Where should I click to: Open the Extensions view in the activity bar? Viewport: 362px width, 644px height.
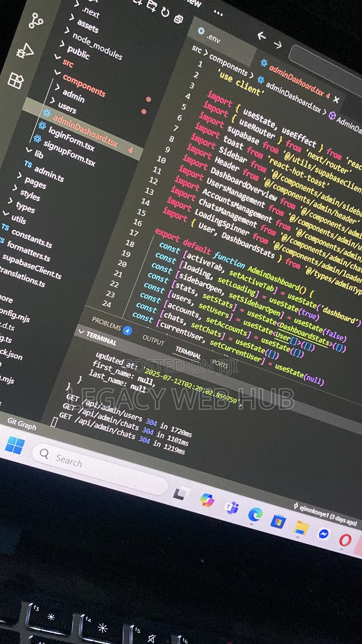[16, 81]
